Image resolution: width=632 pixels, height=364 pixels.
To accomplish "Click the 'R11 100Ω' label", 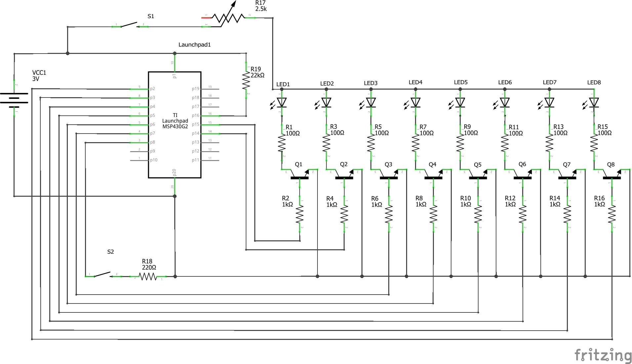I will click(x=516, y=130).
